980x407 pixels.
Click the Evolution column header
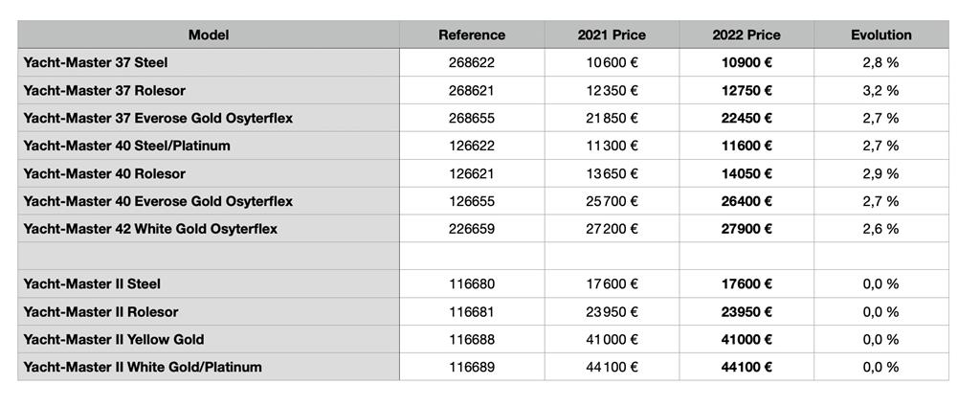click(x=880, y=34)
